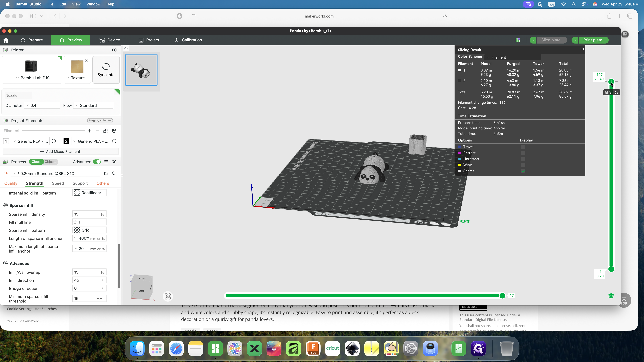
Task: Open the Calibration tab
Action: pos(188,40)
